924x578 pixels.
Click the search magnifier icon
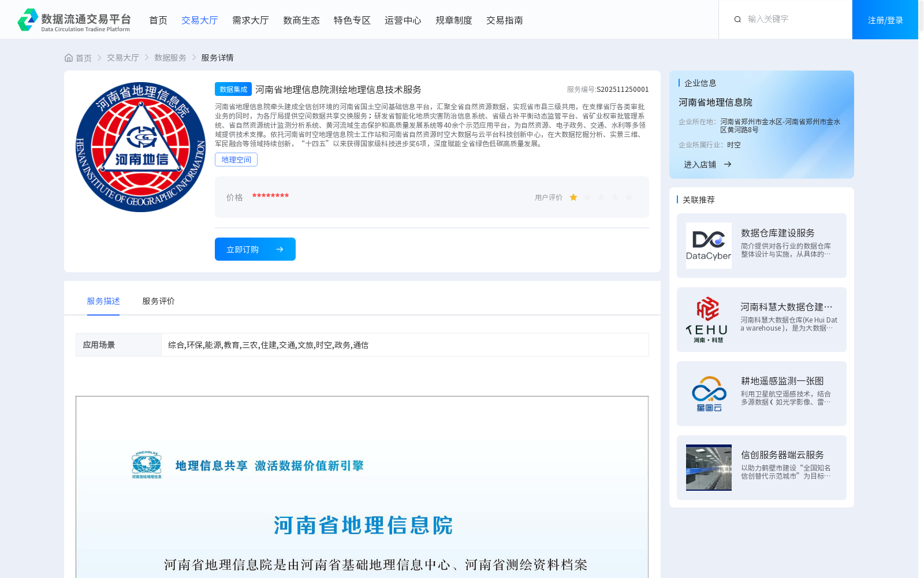point(737,20)
